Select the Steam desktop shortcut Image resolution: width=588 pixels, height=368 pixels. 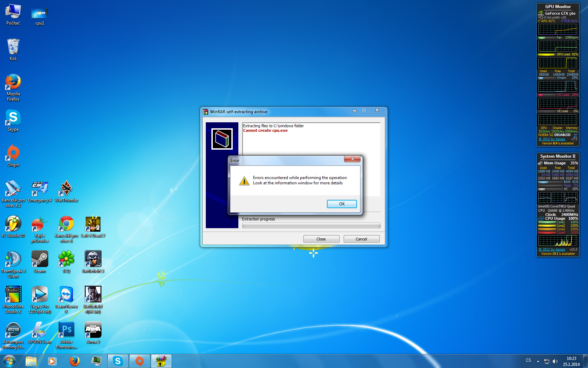coord(40,262)
